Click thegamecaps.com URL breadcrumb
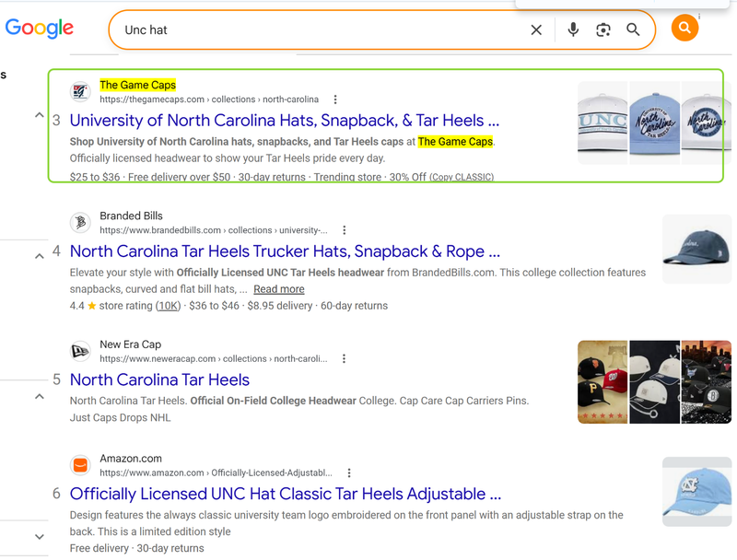737x560 pixels. click(209, 99)
